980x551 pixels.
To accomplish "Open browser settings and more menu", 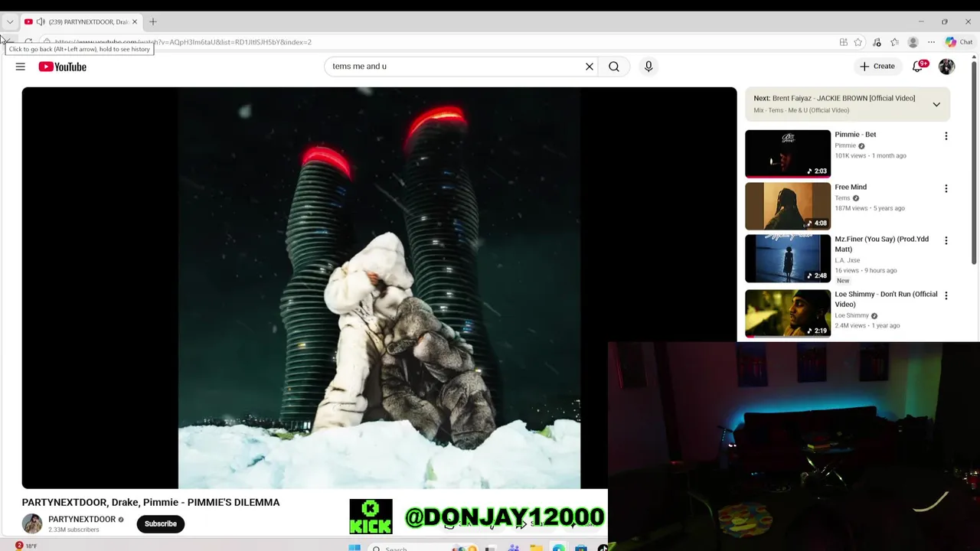I will [931, 42].
